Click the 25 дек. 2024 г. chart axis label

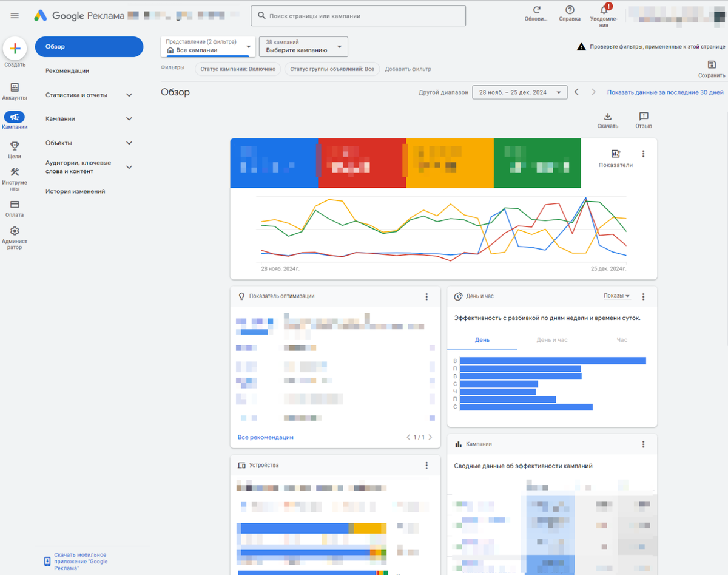[x=608, y=268]
